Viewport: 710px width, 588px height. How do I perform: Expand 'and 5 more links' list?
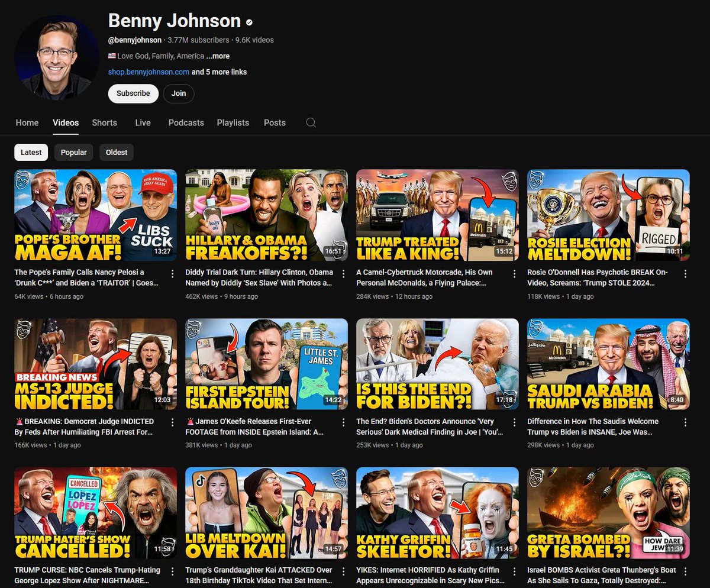click(x=220, y=72)
